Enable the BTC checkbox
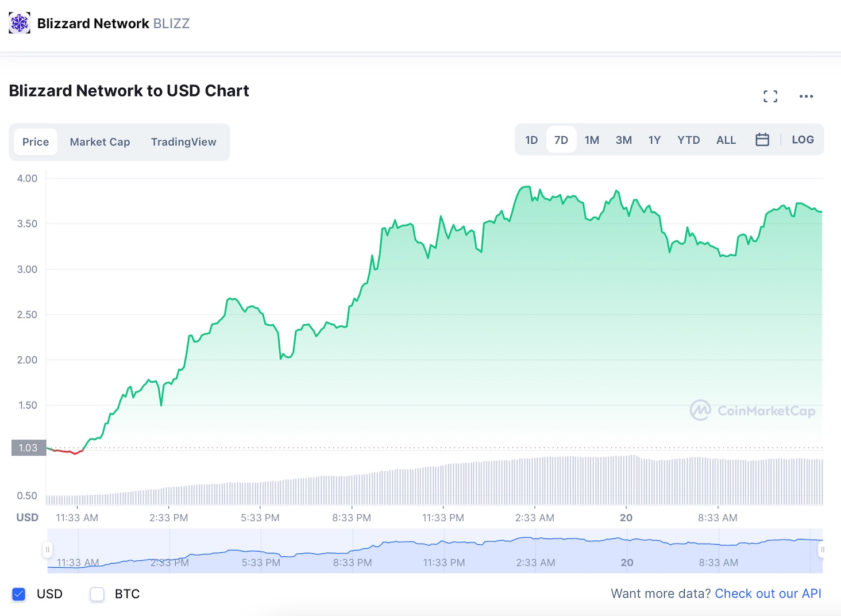 (x=97, y=594)
